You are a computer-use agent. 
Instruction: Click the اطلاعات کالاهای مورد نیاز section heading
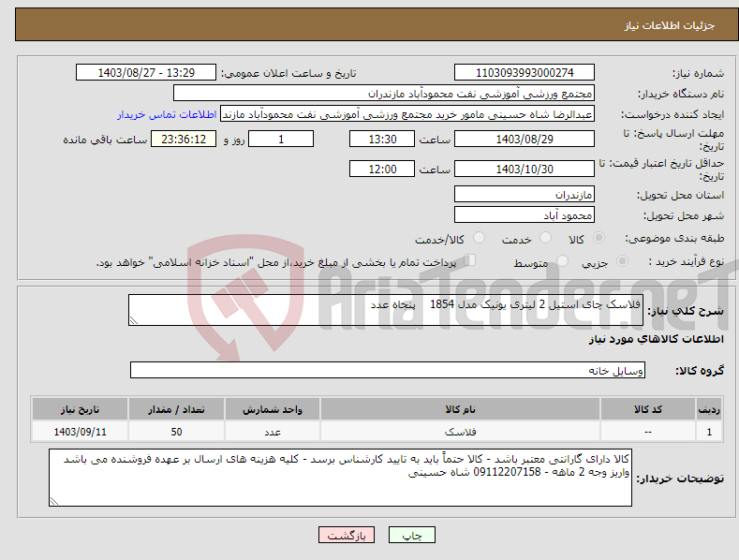click(x=656, y=339)
